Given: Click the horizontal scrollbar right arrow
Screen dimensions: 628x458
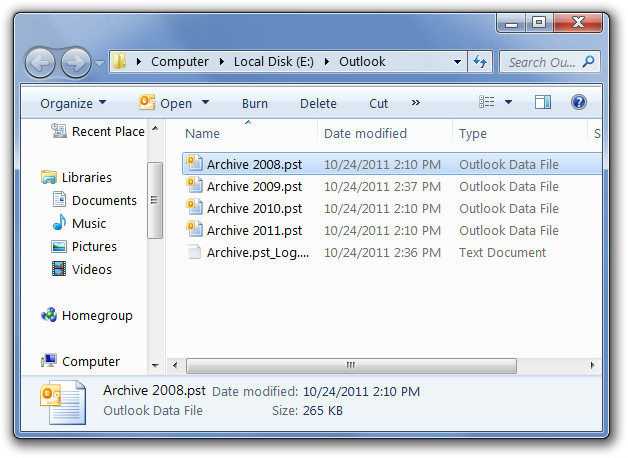Looking at the screenshot, I should tap(592, 365).
